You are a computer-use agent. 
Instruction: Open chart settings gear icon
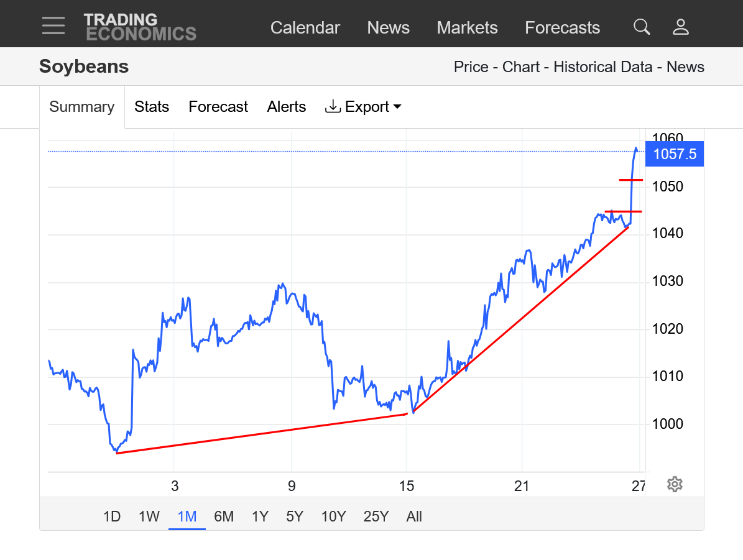point(675,484)
